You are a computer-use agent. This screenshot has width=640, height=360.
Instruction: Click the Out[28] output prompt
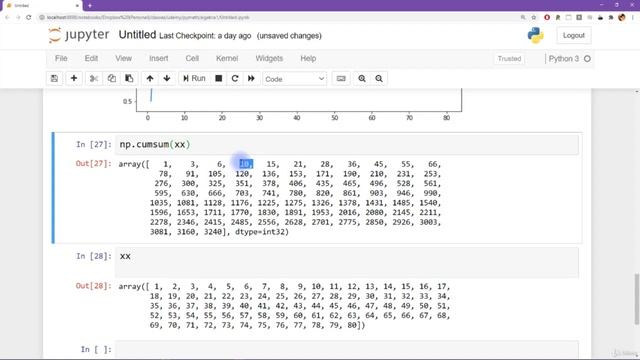click(93, 286)
